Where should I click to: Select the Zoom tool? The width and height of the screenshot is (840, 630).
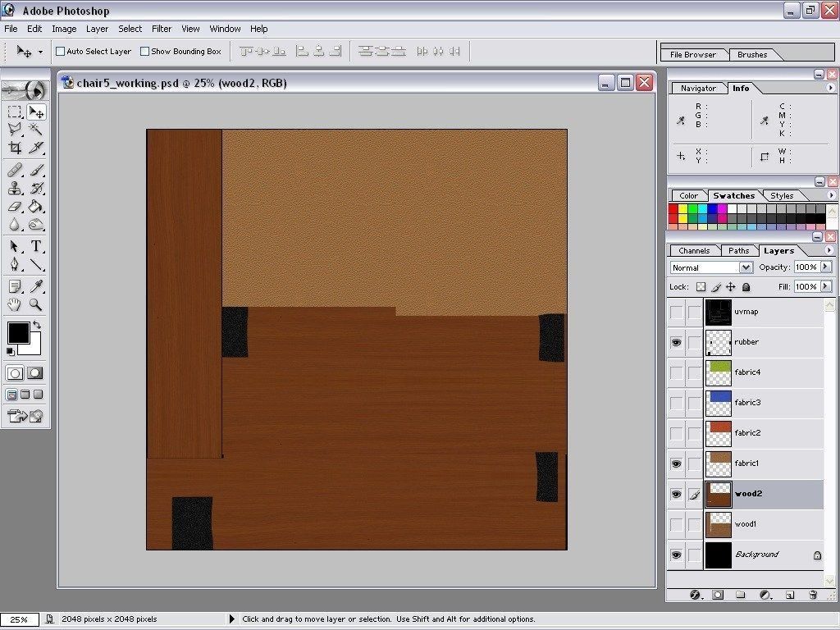point(36,305)
